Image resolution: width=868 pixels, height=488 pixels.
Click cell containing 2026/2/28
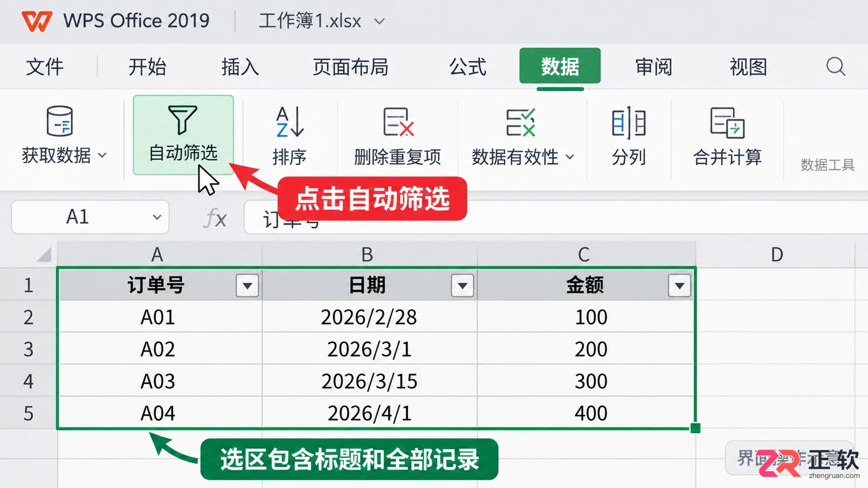(x=370, y=317)
